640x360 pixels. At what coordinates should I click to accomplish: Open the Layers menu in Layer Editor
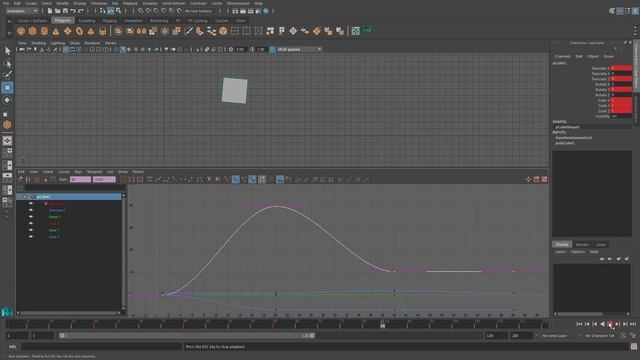point(560,252)
